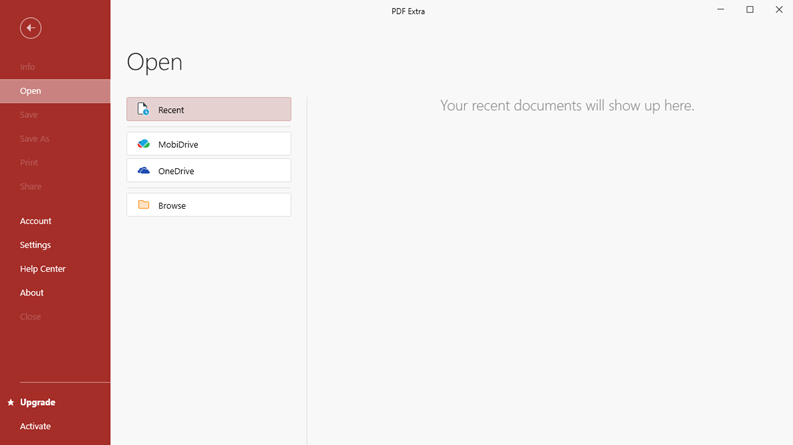Select the Recent location button
Viewport: 793px width, 445px height.
tap(209, 109)
